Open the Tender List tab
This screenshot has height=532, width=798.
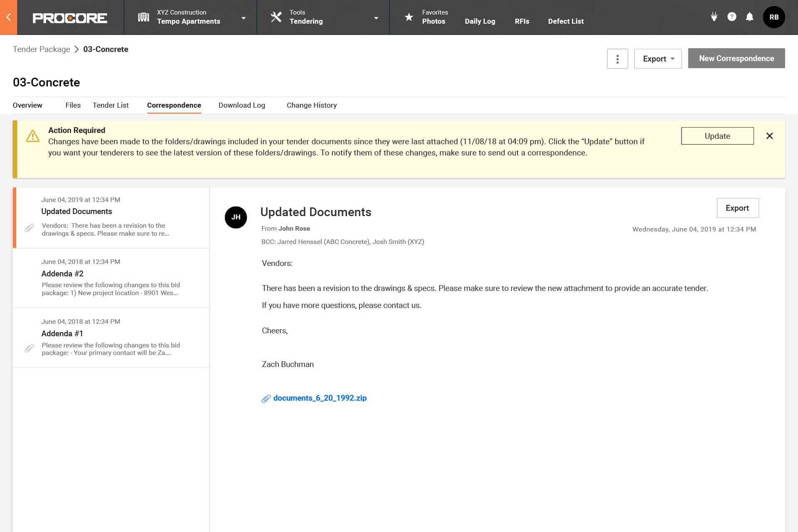click(x=111, y=105)
